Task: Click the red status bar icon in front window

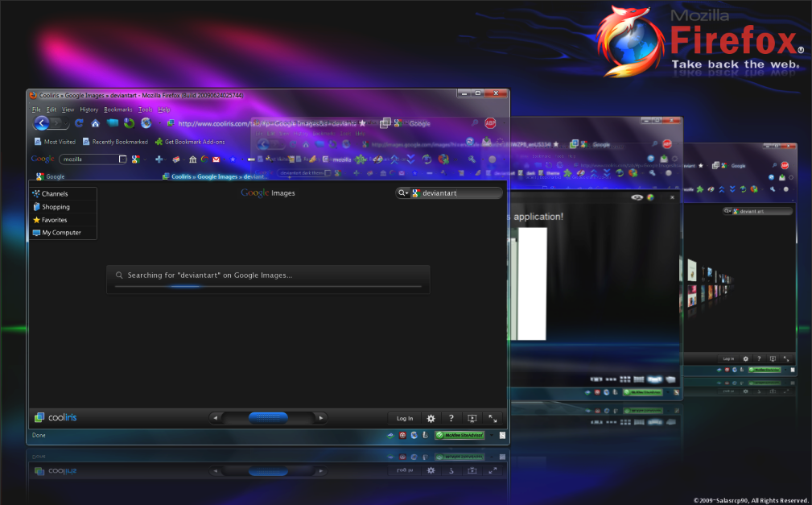Action: [x=402, y=435]
